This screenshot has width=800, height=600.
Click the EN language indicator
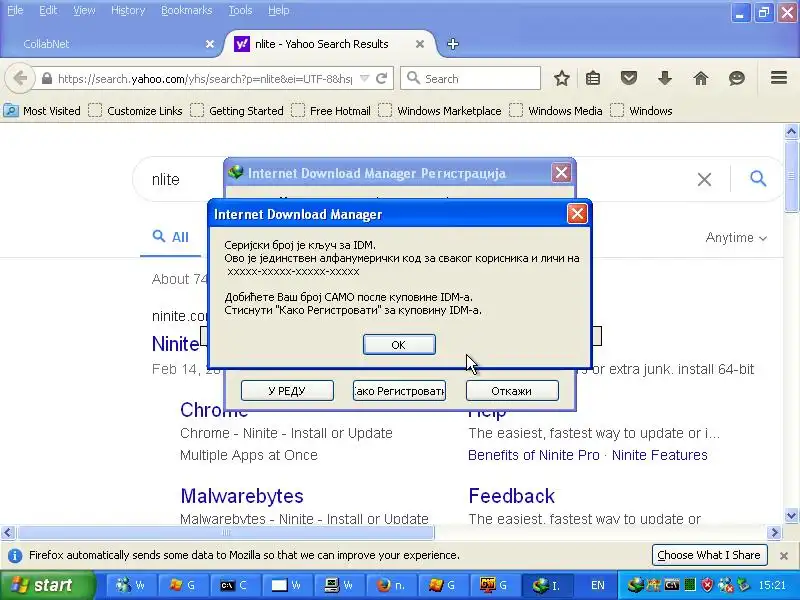(x=597, y=585)
